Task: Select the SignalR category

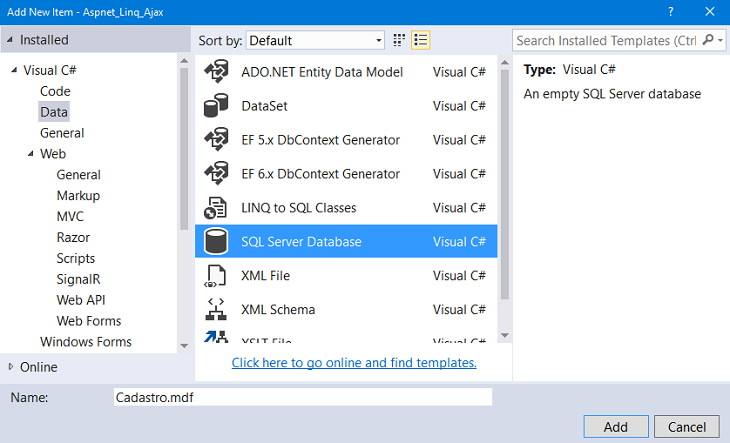Action: click(78, 279)
